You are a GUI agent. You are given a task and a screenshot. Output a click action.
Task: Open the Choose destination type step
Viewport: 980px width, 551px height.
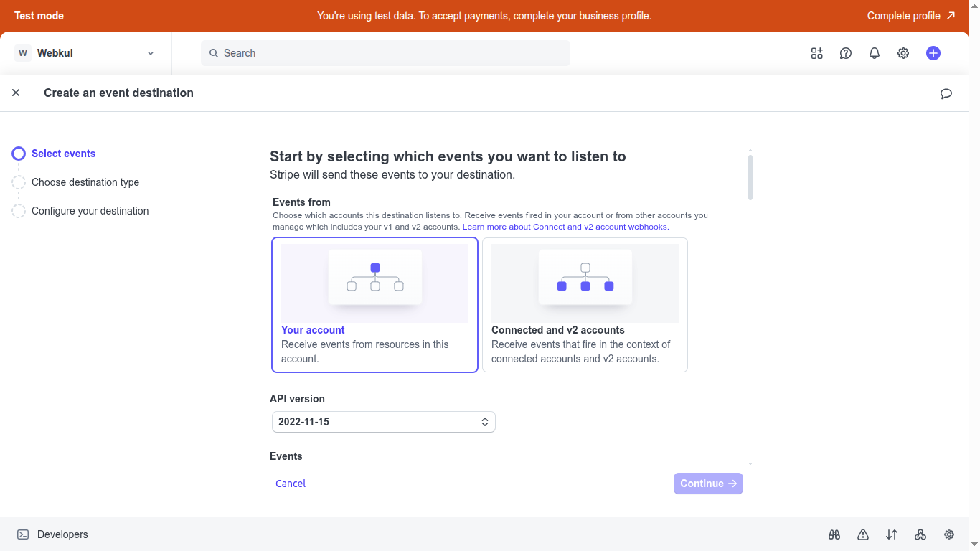85,182
